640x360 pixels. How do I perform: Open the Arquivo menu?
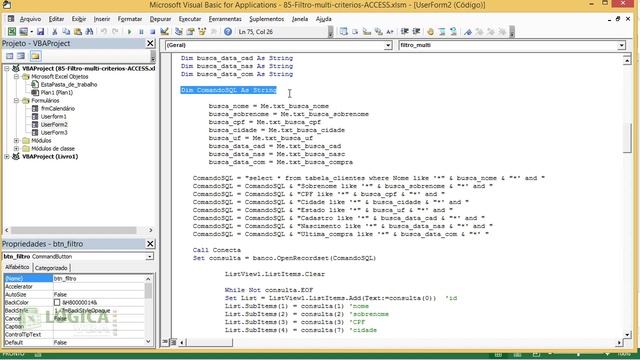point(30,19)
